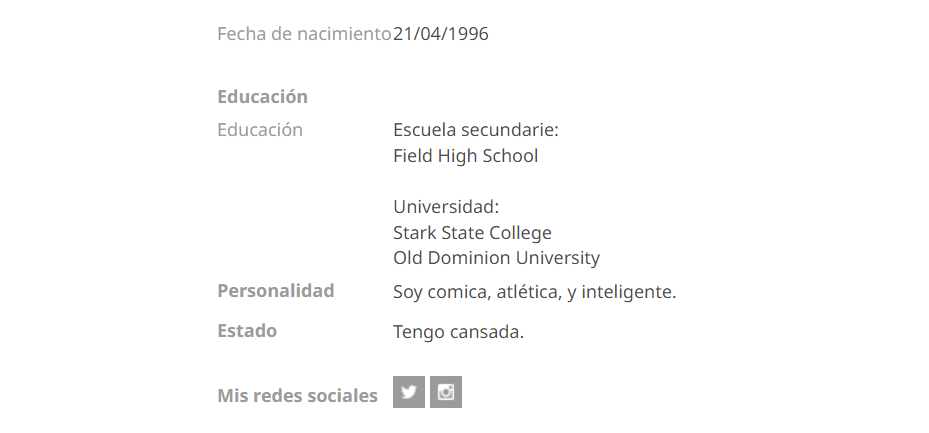Click the gray Educación field label
The width and height of the screenshot is (929, 433).
[x=260, y=130]
